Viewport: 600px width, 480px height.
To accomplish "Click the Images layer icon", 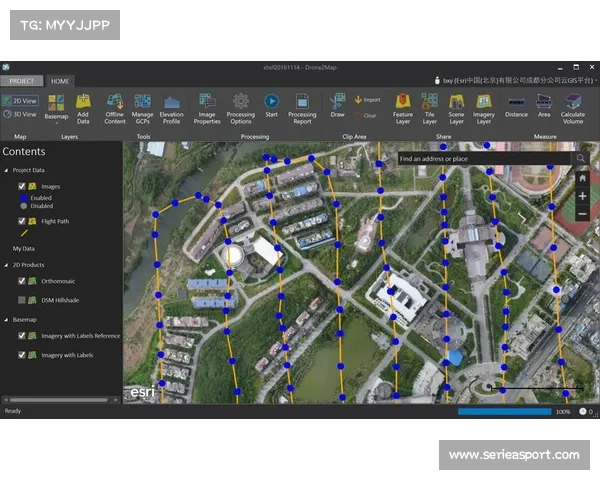I will [33, 186].
